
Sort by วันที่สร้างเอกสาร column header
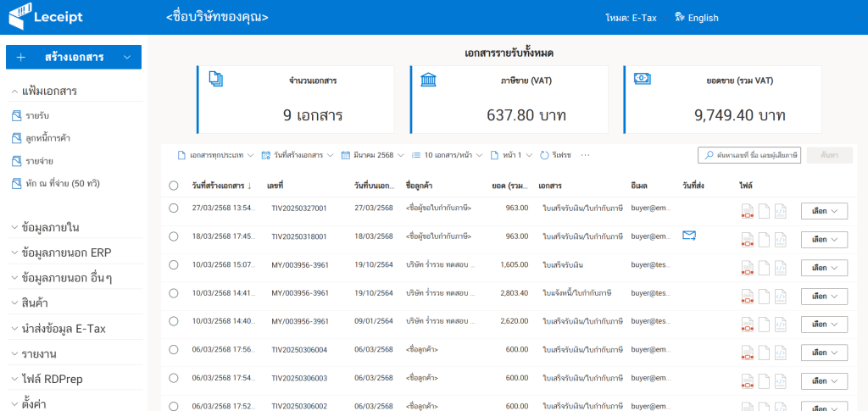click(221, 186)
